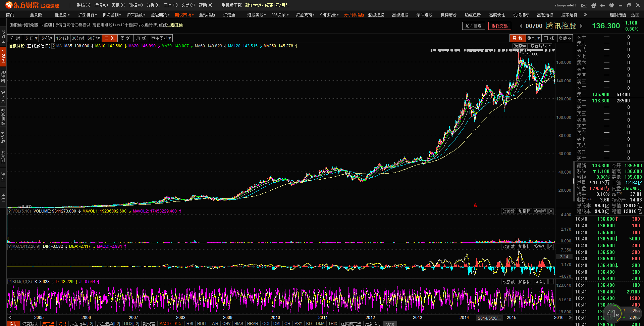644x326 pixels.
Task: Click the 41% network speed widget
Action: click(x=613, y=314)
